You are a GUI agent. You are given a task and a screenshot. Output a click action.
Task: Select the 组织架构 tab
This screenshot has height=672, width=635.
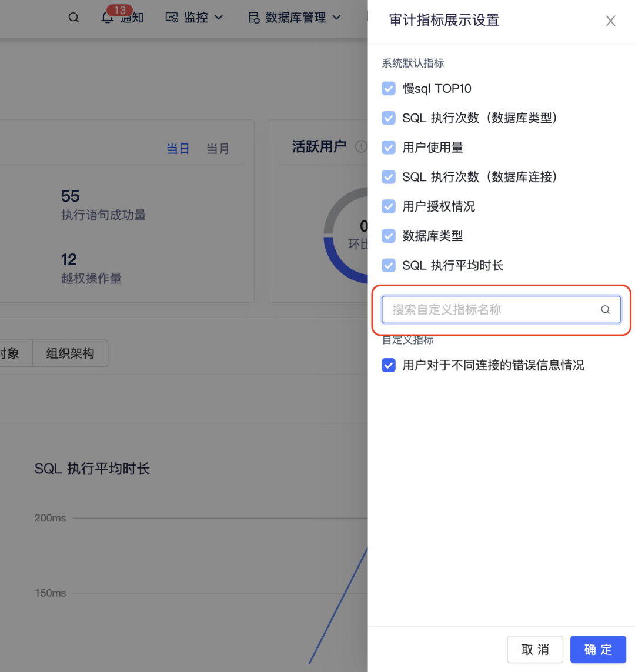coord(71,353)
